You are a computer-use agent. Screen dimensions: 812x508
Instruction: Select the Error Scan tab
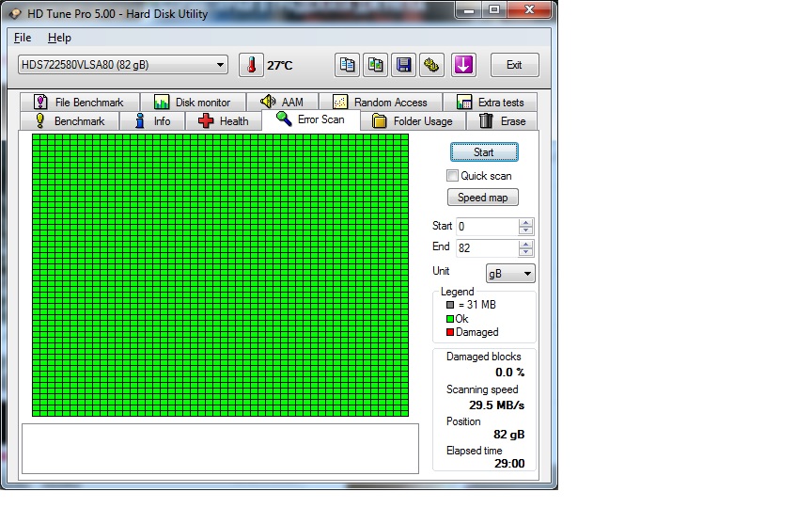pyautogui.click(x=311, y=119)
